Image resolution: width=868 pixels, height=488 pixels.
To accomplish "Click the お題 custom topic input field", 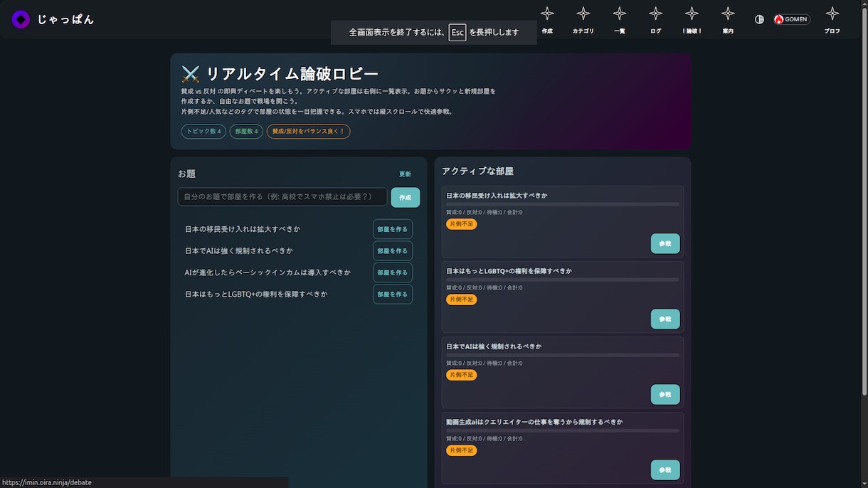I will coord(282,196).
